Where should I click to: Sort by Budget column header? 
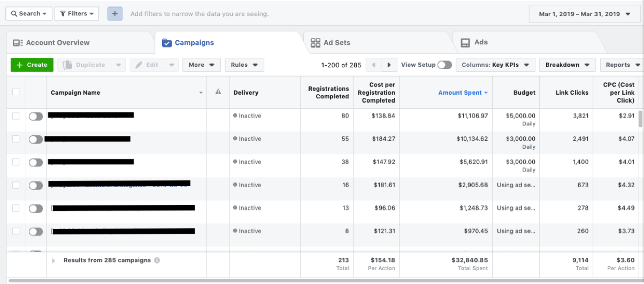(x=516, y=93)
